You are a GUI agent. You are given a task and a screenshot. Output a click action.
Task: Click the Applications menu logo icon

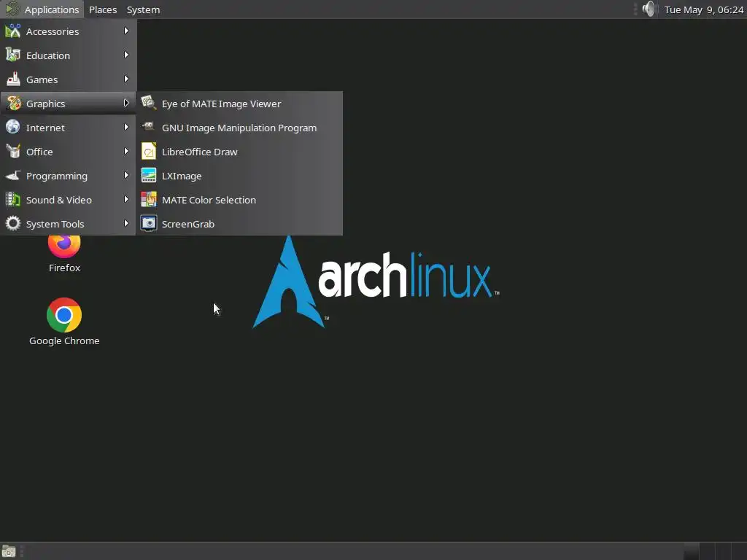coord(12,9)
